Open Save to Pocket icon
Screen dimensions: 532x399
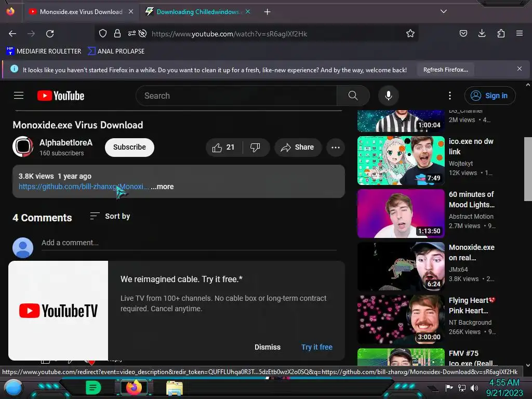click(x=463, y=33)
